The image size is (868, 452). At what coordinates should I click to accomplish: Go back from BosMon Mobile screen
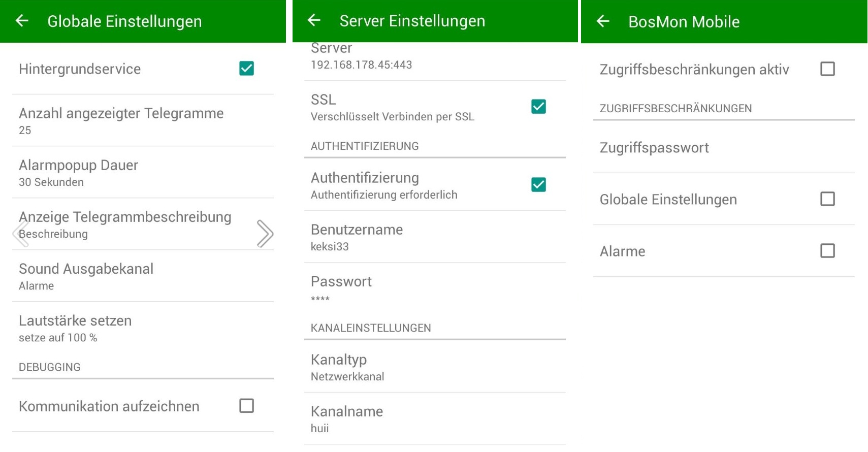click(603, 21)
